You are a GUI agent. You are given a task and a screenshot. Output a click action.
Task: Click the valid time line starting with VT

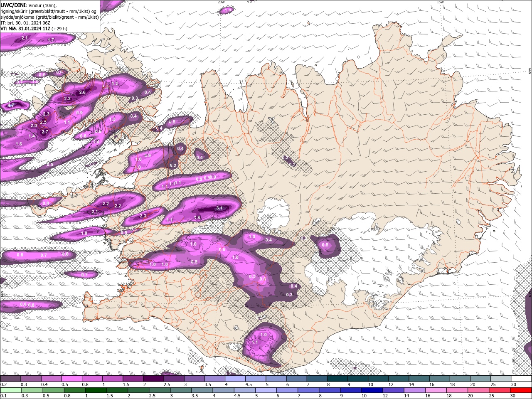pos(34,29)
